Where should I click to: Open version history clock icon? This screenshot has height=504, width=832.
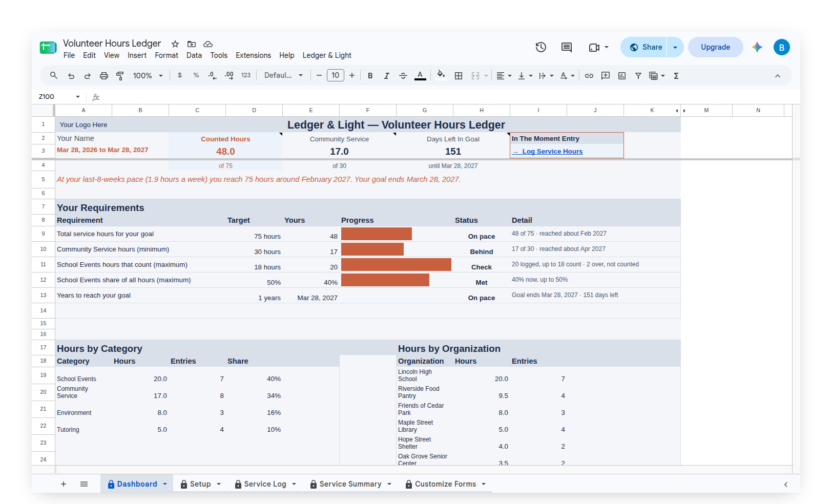pyautogui.click(x=541, y=47)
